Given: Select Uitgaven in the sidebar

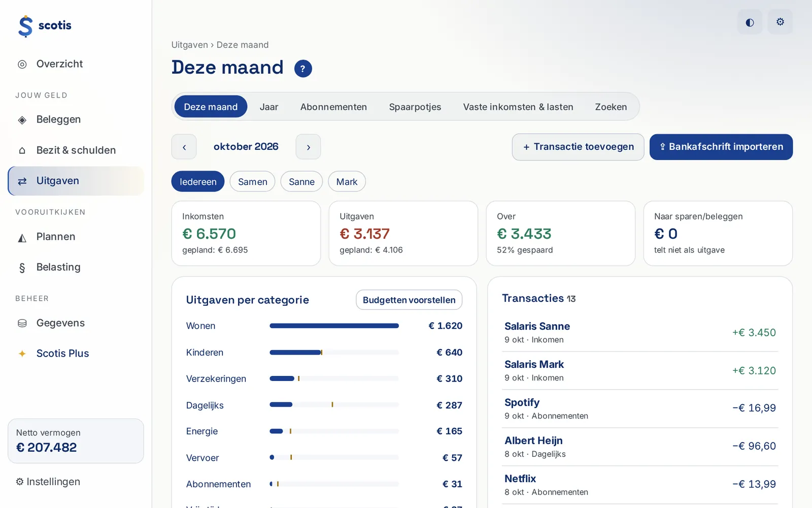Looking at the screenshot, I should pos(76,181).
